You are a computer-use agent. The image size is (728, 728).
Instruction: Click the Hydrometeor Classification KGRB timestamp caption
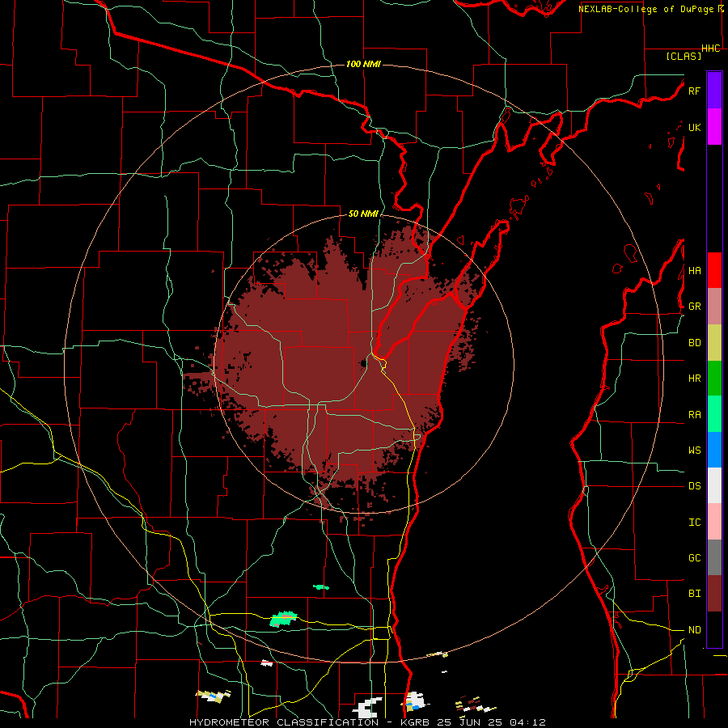point(367,722)
